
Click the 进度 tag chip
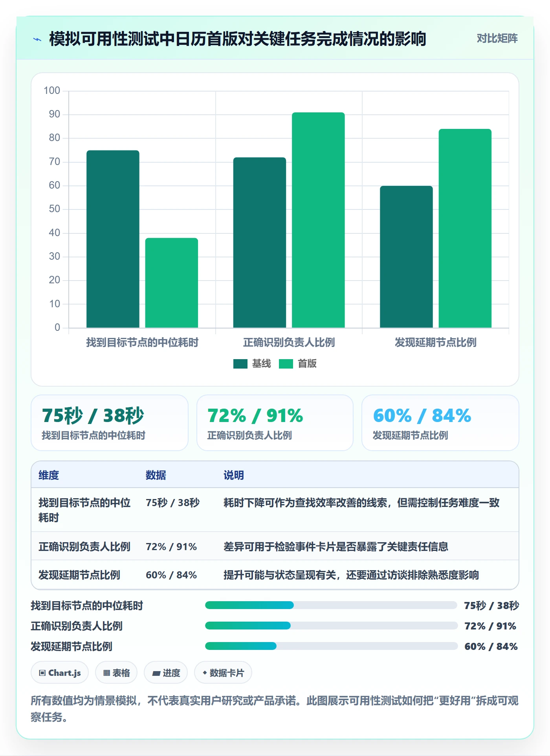166,673
